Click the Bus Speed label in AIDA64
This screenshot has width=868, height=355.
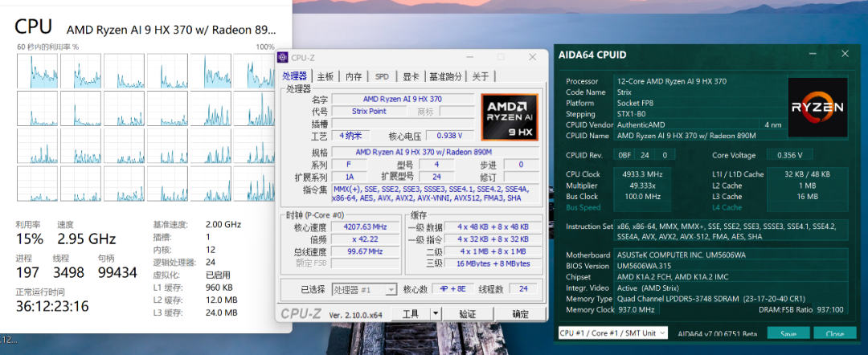coord(583,208)
